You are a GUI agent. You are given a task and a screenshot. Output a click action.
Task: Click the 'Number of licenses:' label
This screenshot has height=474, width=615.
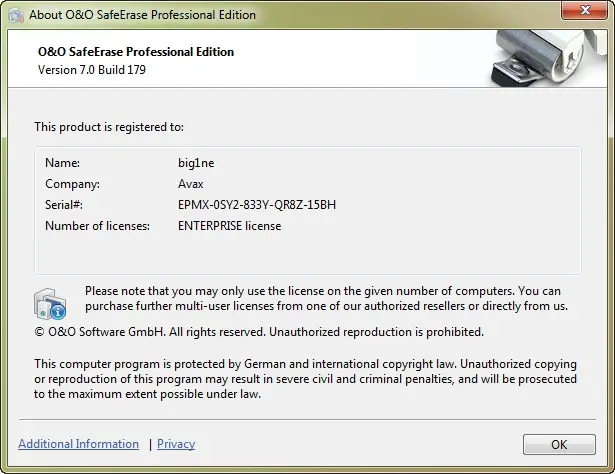[x=97, y=226]
